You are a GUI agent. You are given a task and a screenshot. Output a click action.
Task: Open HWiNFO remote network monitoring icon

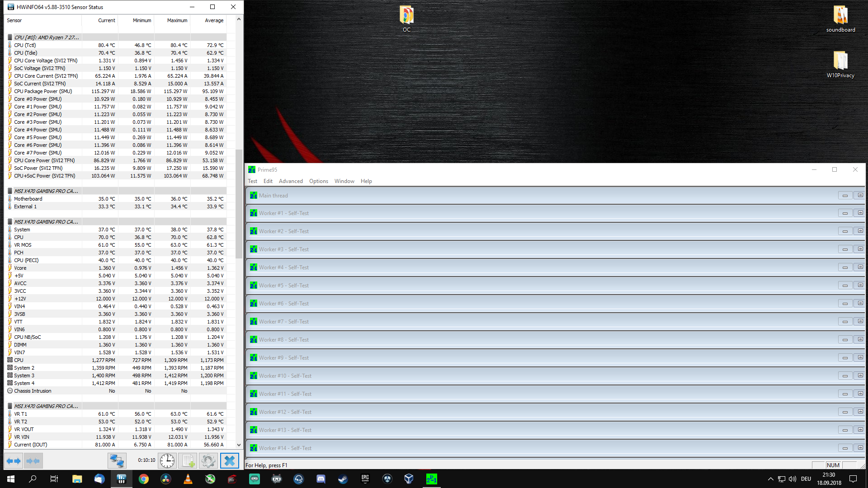(x=117, y=461)
